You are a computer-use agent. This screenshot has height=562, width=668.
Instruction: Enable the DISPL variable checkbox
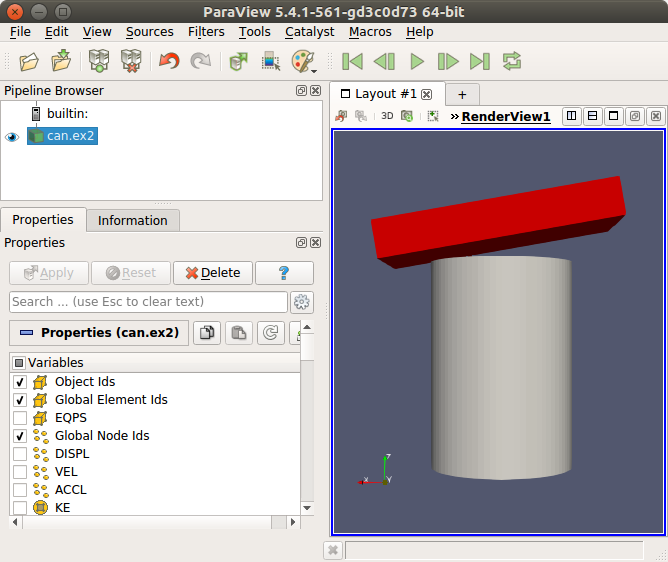click(20, 454)
